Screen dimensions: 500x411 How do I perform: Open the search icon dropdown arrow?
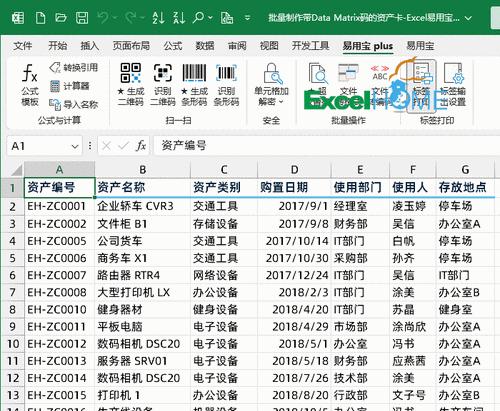click(210, 18)
